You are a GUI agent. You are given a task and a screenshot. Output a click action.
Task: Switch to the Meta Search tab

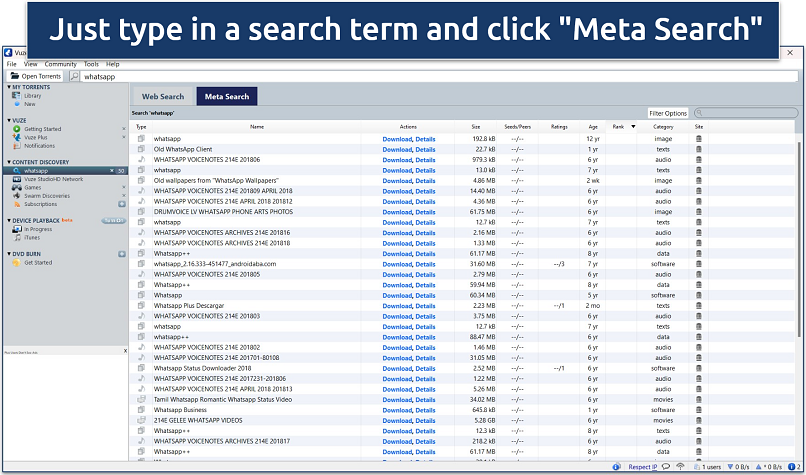[x=227, y=96]
